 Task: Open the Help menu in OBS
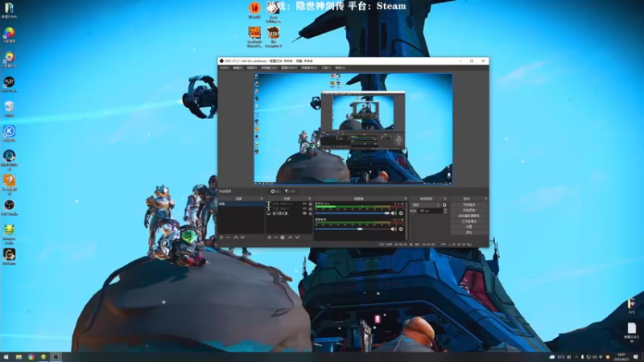340,68
